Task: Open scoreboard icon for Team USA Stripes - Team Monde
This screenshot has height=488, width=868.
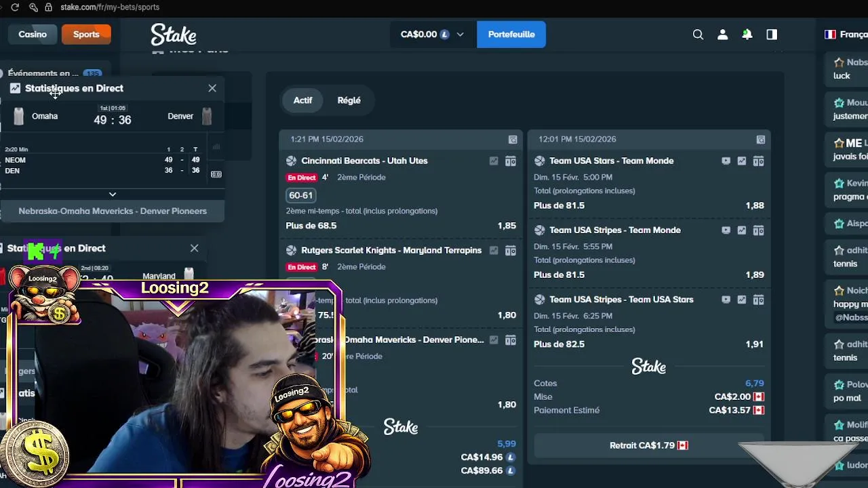Action: click(x=759, y=230)
